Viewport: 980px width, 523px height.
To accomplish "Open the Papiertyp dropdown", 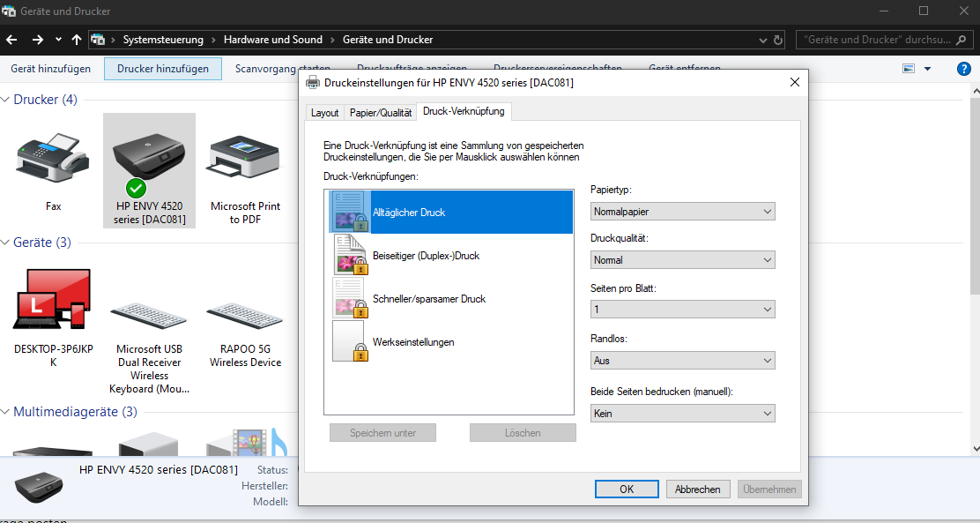I will [682, 212].
